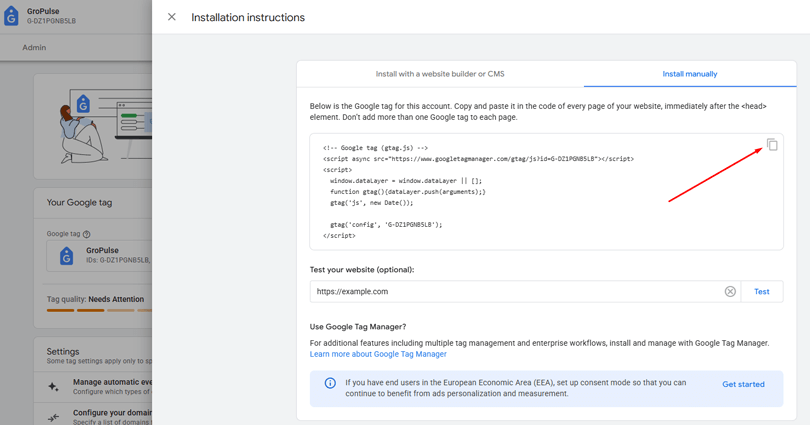Copy the Google tag code snippet
810x425 pixels.
click(x=772, y=145)
